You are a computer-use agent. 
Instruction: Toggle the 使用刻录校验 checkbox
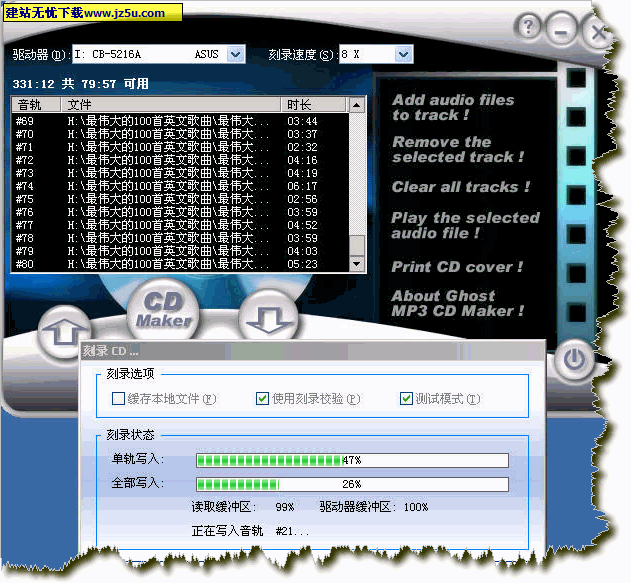(x=263, y=399)
